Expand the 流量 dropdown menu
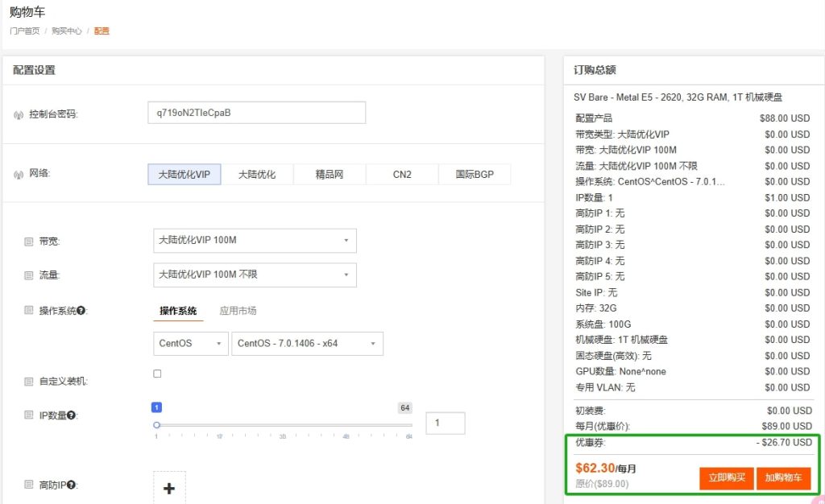825x504 pixels. [255, 275]
